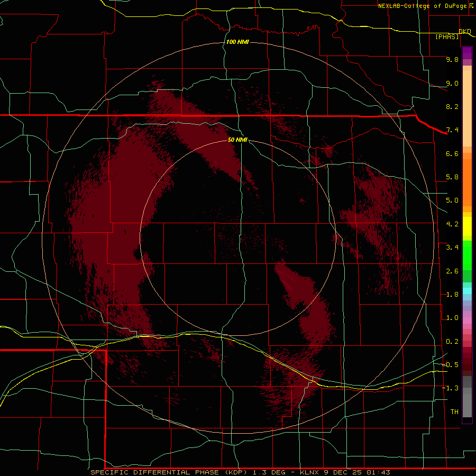This screenshot has height=476, width=476.
Task: Click the purple top segment of the color bar
Action: point(467,53)
